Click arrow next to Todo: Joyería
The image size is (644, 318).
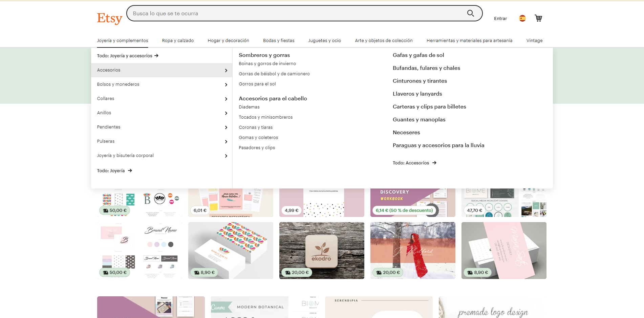(x=130, y=171)
